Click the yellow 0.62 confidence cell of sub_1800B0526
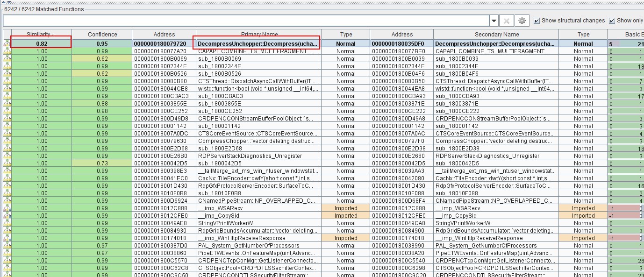This screenshot has width=644, height=277. point(102,74)
